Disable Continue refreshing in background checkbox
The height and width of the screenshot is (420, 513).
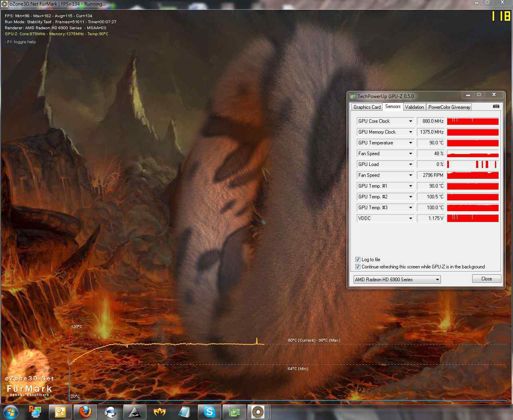point(358,267)
